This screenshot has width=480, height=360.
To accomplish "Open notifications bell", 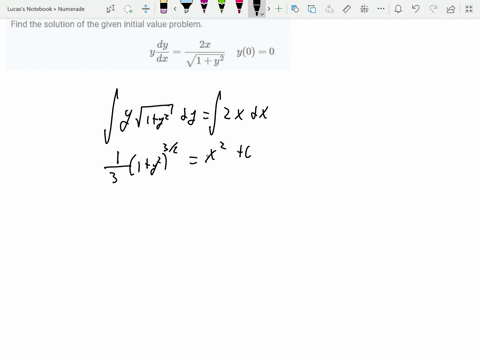I will (398, 9).
